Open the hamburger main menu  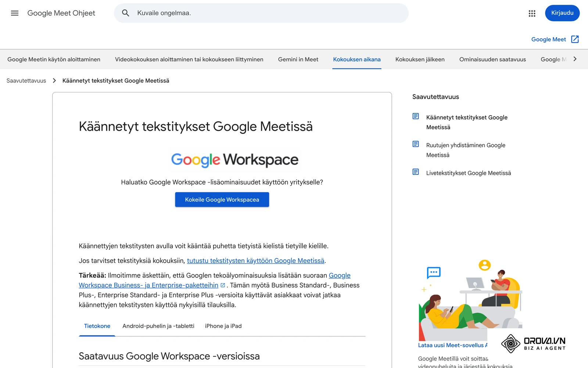click(15, 13)
